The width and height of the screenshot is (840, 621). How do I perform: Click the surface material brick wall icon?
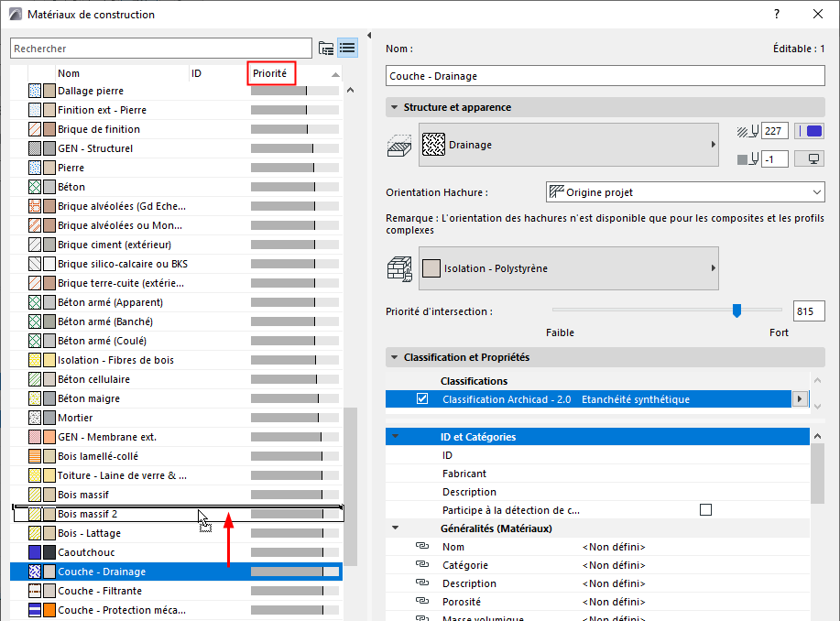pyautogui.click(x=399, y=268)
